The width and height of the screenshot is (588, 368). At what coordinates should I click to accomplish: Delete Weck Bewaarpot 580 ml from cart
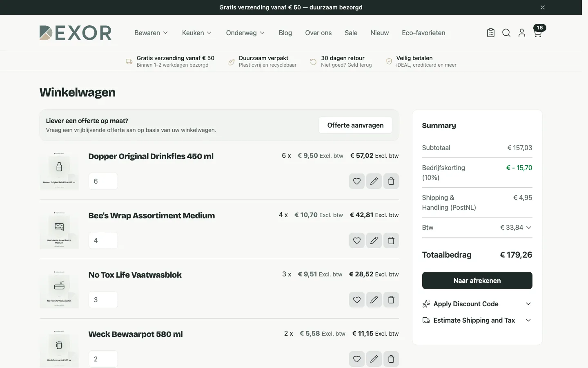point(391,359)
